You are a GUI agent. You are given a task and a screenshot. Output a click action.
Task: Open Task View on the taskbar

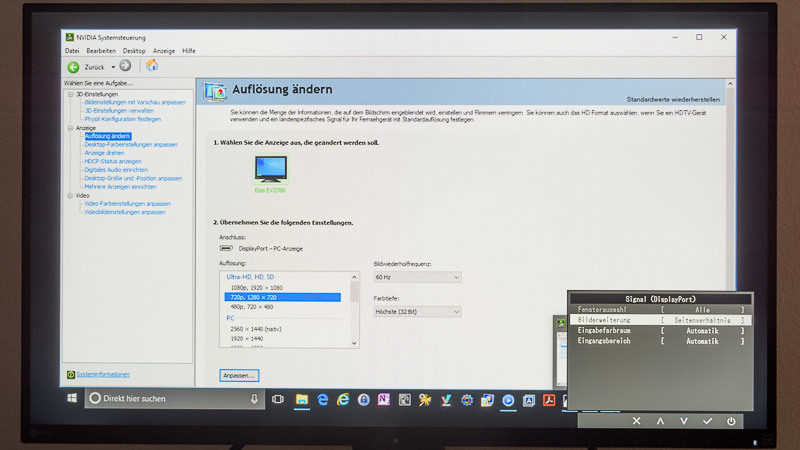pyautogui.click(x=278, y=399)
